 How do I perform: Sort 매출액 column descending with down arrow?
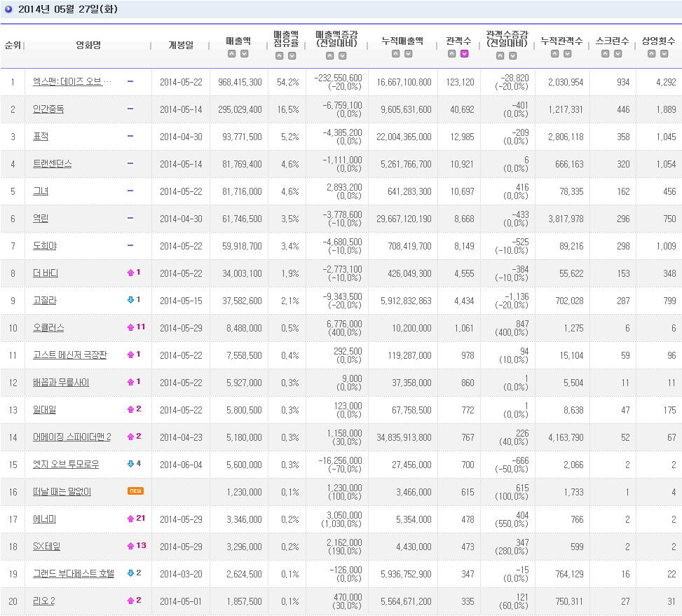click(245, 53)
